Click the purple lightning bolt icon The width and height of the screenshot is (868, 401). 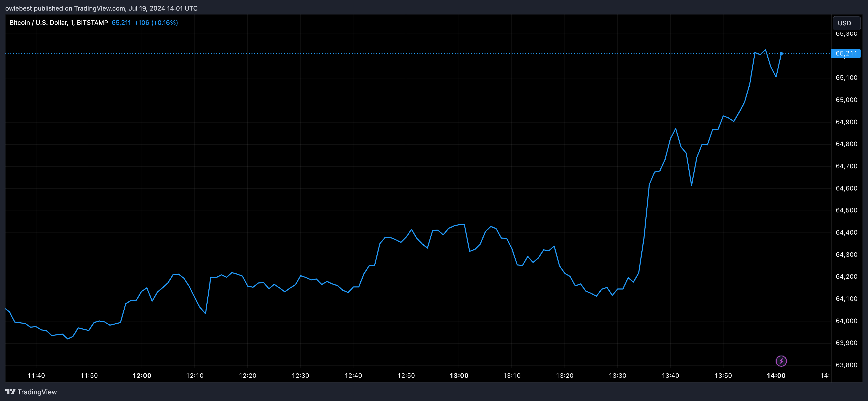(781, 361)
